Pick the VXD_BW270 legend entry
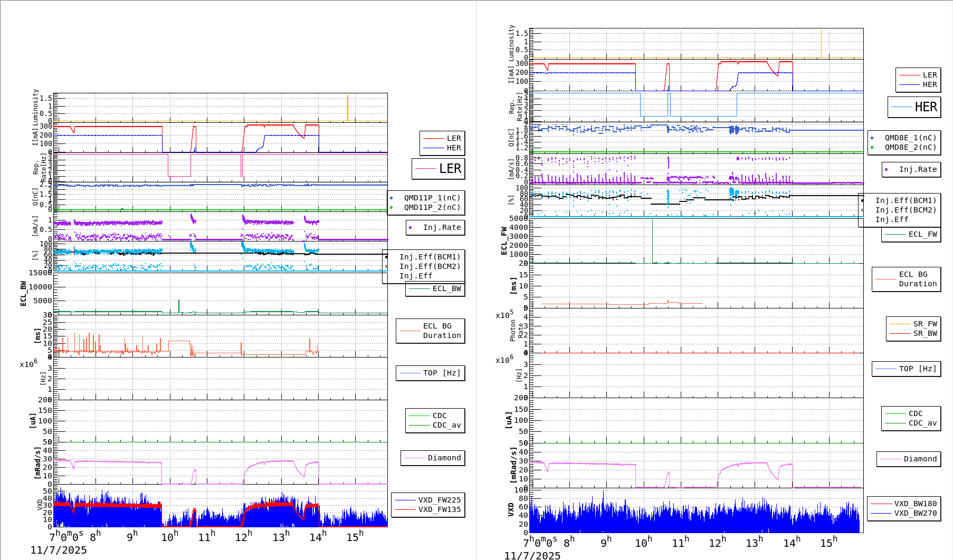Screen dimensions: 953x560 (914, 513)
